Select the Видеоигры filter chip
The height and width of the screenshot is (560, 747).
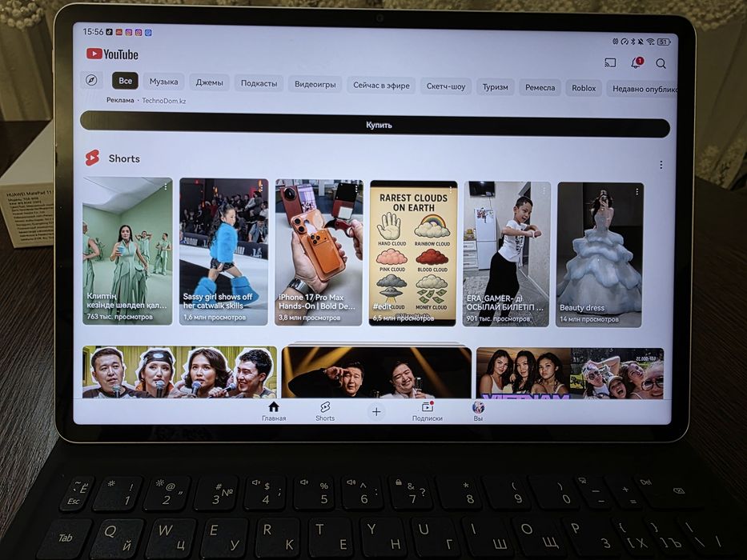pyautogui.click(x=315, y=84)
